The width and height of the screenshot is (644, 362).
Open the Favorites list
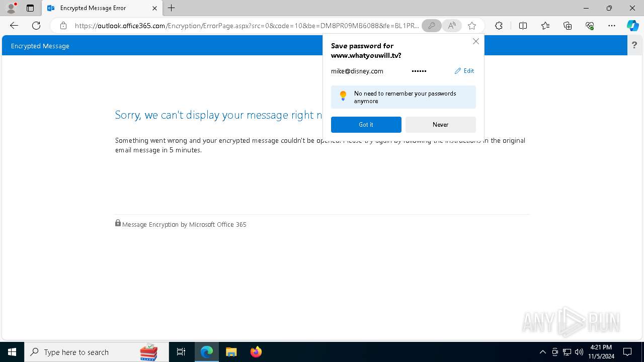[x=545, y=26]
